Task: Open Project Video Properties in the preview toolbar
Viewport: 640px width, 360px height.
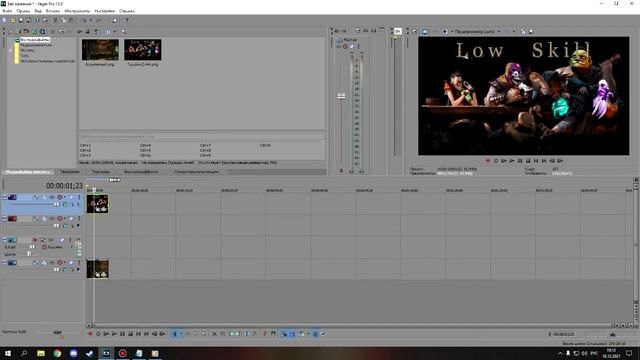Action: click(414, 31)
